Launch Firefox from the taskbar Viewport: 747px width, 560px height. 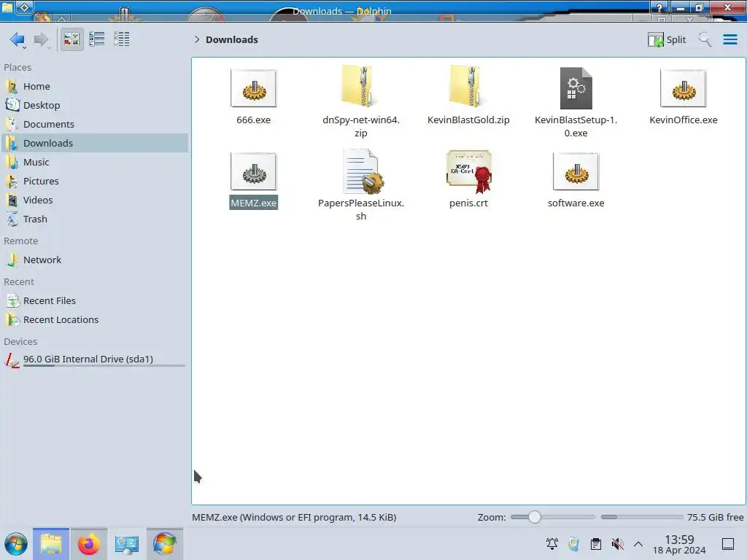click(x=88, y=544)
